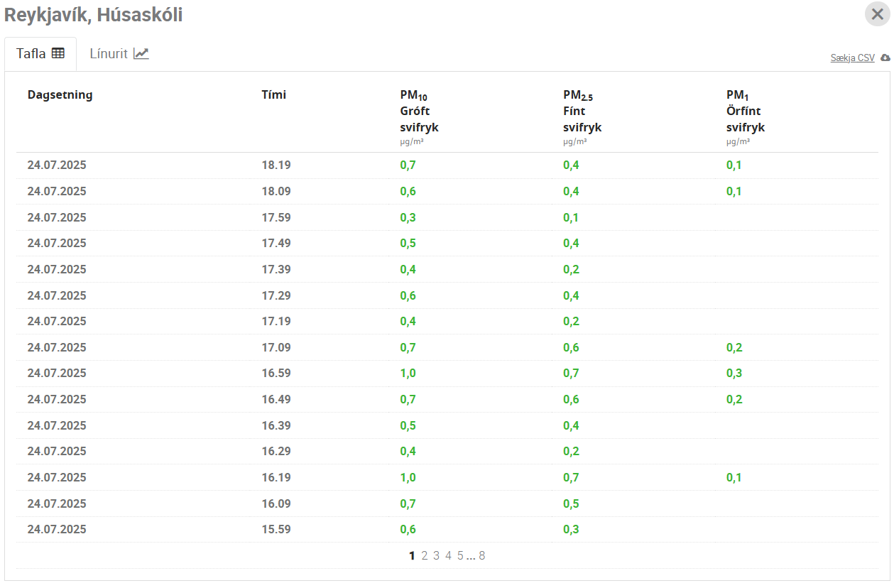Viewport: 894px width, 588px height.
Task: Open page 3 in pagination
Action: [x=436, y=555]
